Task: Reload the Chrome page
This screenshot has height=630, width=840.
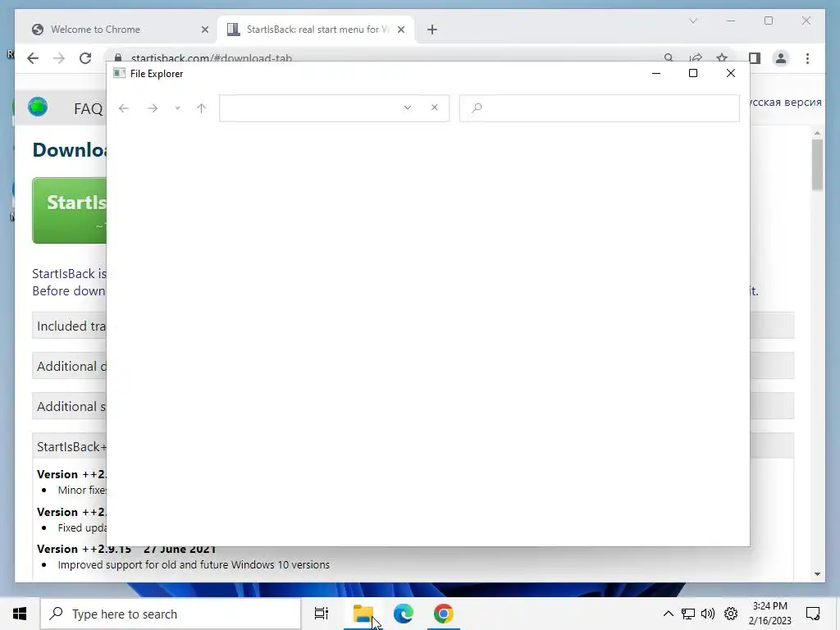Action: tap(85, 58)
